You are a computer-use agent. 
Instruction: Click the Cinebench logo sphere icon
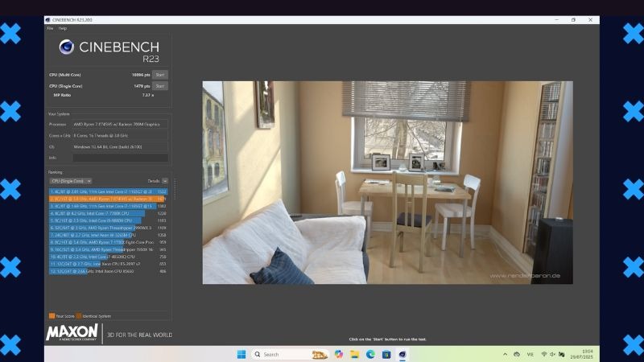coord(66,47)
